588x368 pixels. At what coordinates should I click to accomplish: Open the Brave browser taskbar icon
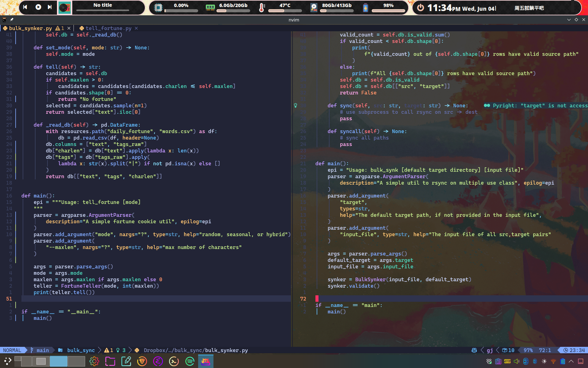click(142, 361)
